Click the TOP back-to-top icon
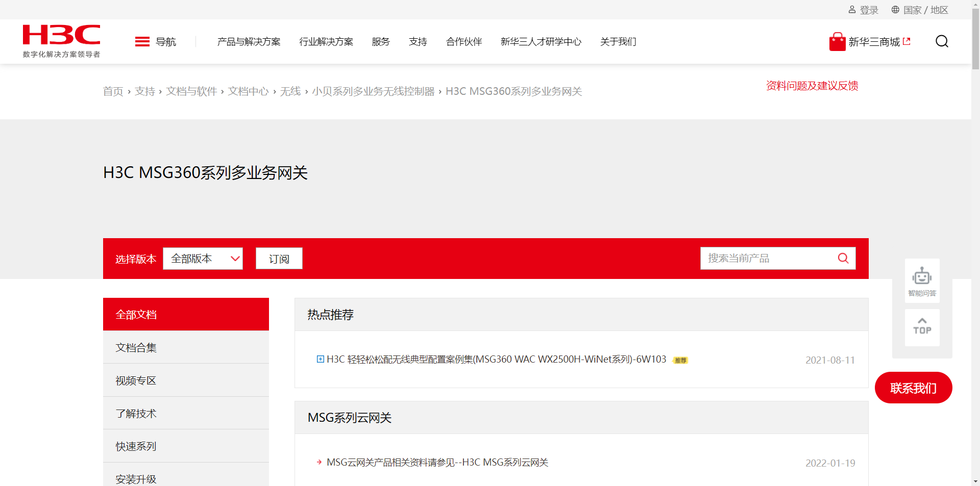Screen dimensions: 980x486 point(922,327)
